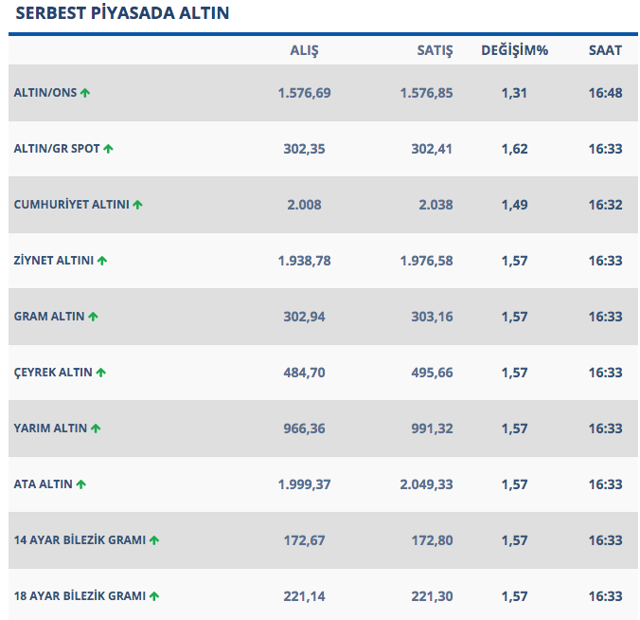Click the ATA ALTIN selling price 2.049,33
Screen dimensions: 640x620
click(426, 485)
